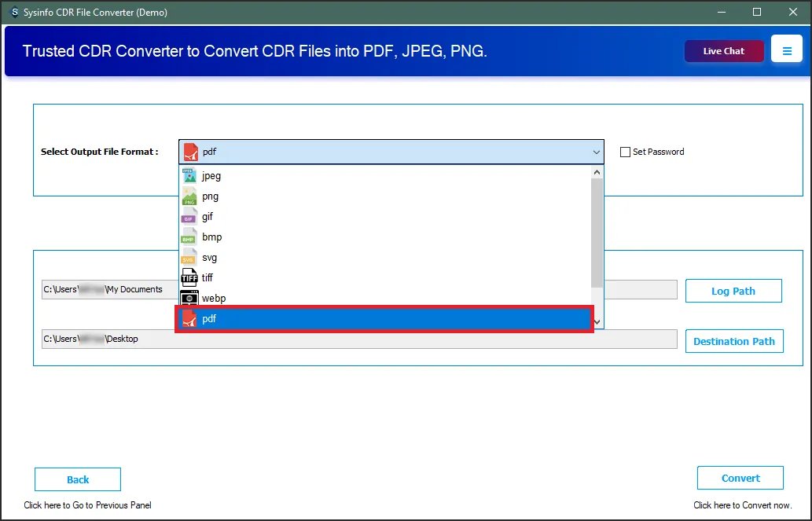Choose gif from the format list
Image resolution: width=812 pixels, height=521 pixels.
(x=385, y=216)
